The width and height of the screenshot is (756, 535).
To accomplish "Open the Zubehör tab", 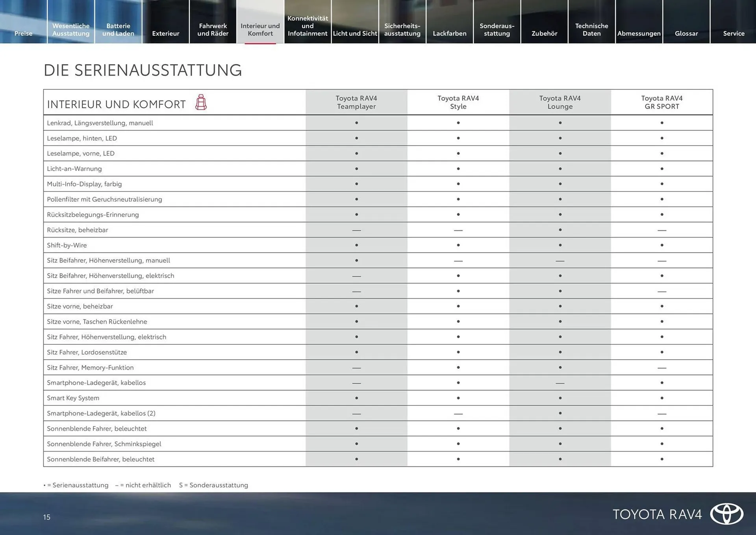I will 544,33.
